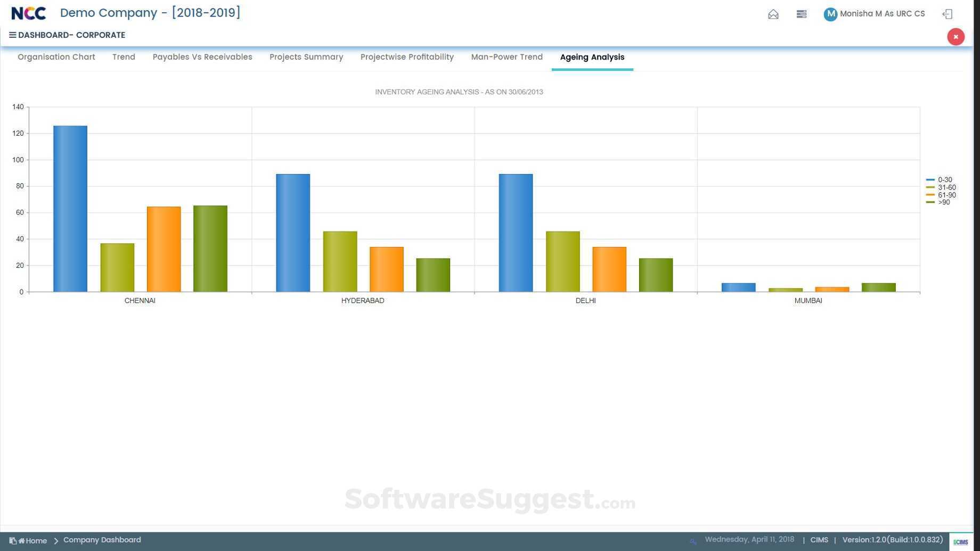
Task: Click the Version:1.2.0 build text
Action: 893,540
